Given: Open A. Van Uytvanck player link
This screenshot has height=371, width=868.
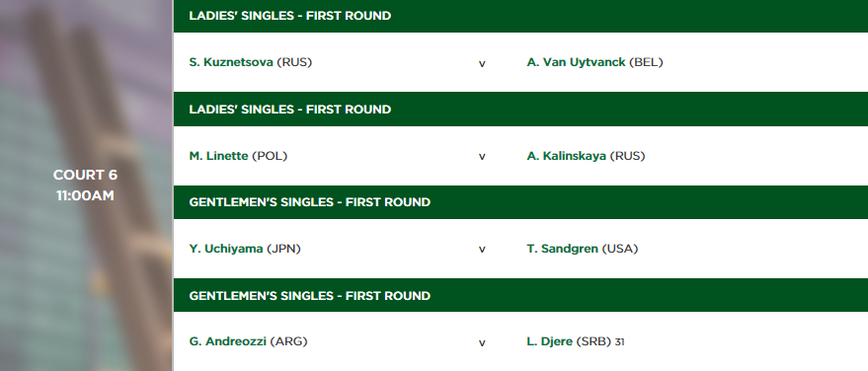Looking at the screenshot, I should [576, 62].
